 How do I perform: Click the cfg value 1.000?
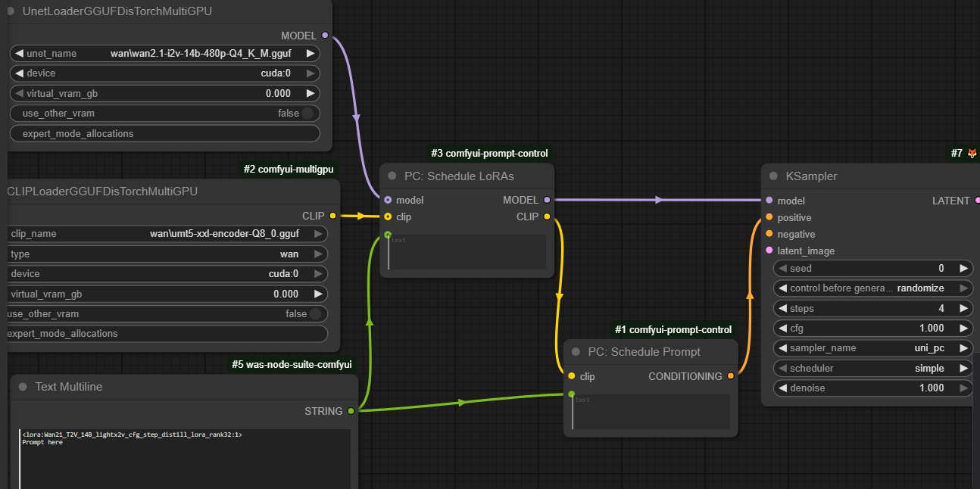point(932,329)
